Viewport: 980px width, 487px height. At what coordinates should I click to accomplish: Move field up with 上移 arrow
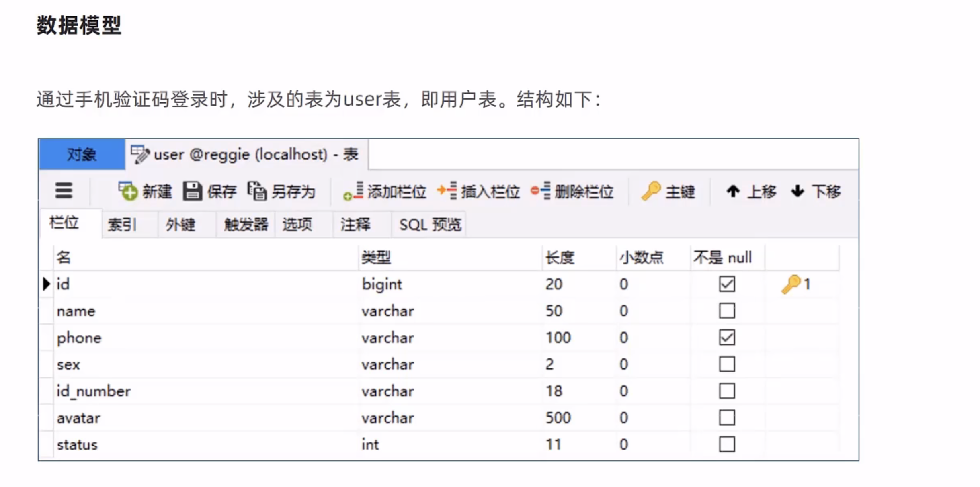click(733, 191)
